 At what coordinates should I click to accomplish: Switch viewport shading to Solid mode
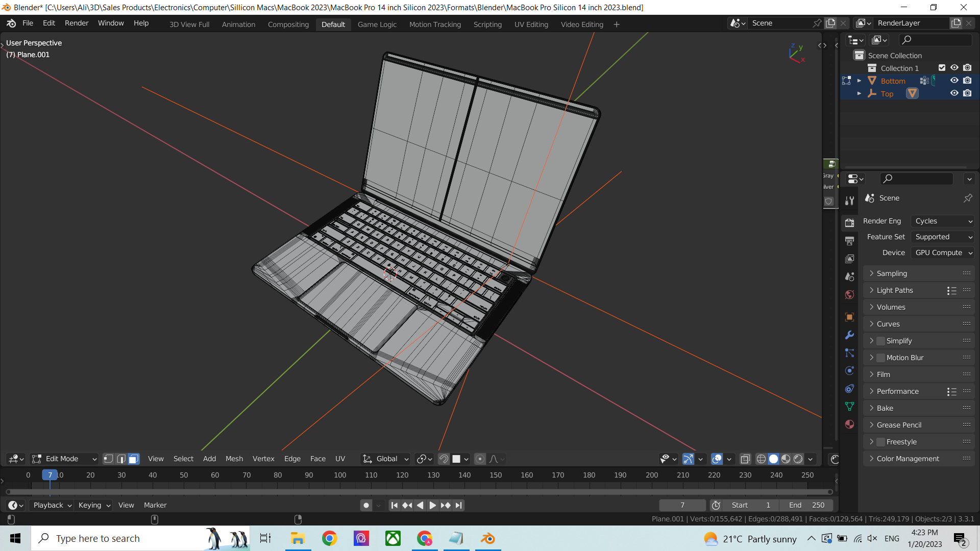(773, 459)
